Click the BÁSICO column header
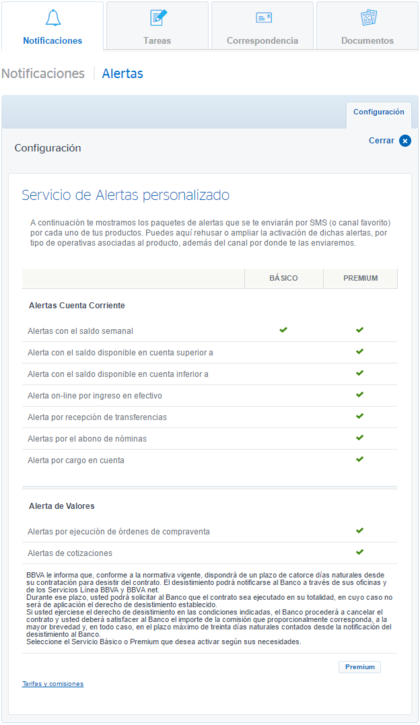This screenshot has width=420, height=725. coord(284,278)
